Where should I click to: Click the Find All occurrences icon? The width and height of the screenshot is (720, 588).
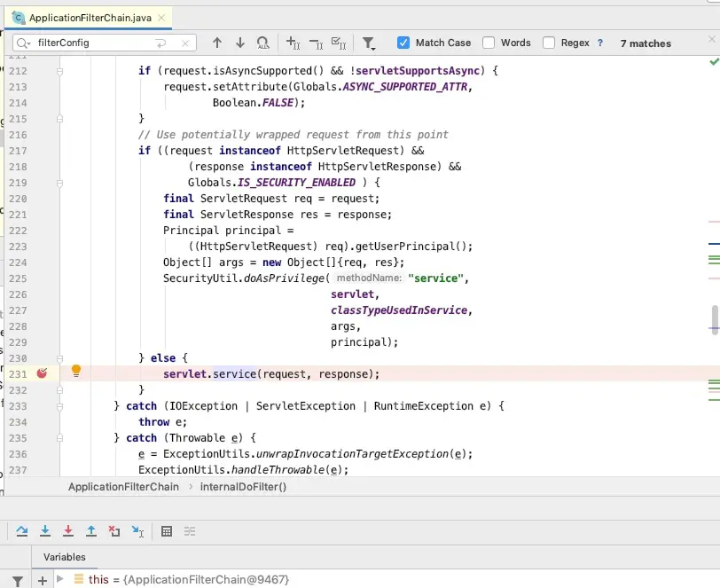point(263,43)
